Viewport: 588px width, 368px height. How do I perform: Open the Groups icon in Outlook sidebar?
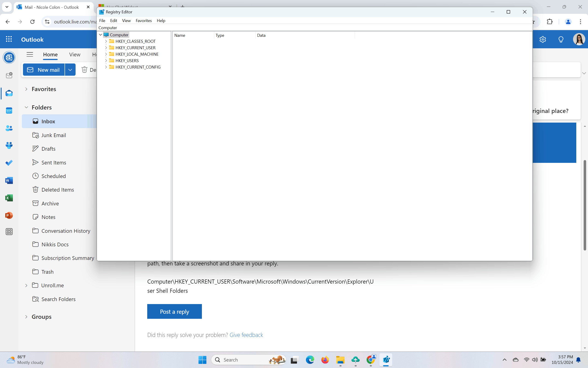[x=9, y=146]
